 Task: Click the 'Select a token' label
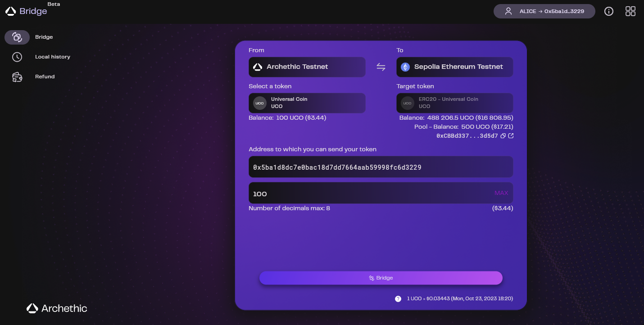(x=270, y=86)
